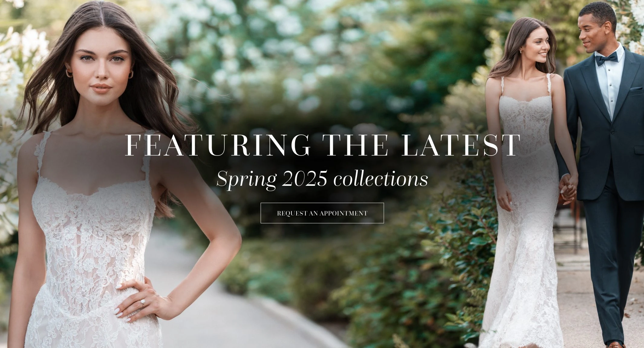
Task: Click the Request an Appointment button
Action: [322, 213]
